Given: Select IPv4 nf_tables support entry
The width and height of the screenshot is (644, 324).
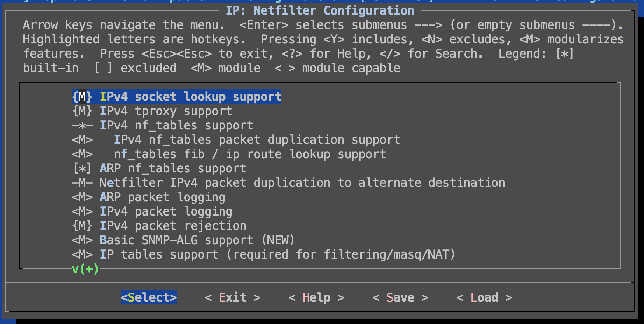Looking at the screenshot, I should 176,126.
